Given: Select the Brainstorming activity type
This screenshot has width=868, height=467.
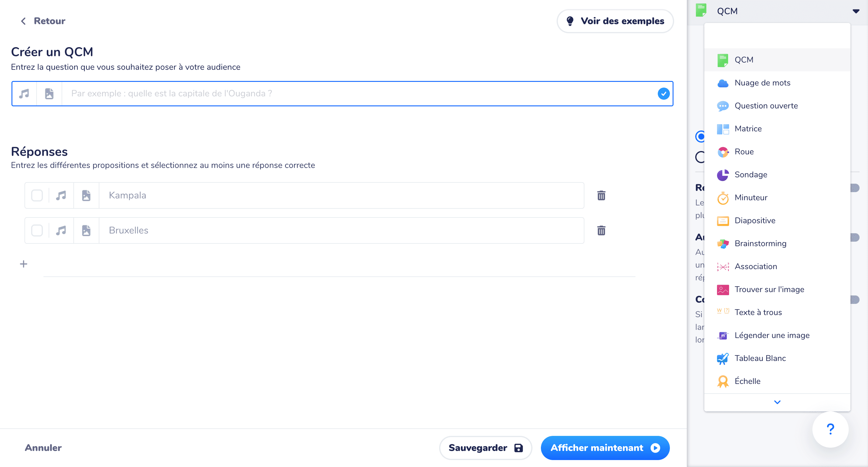Looking at the screenshot, I should [760, 243].
